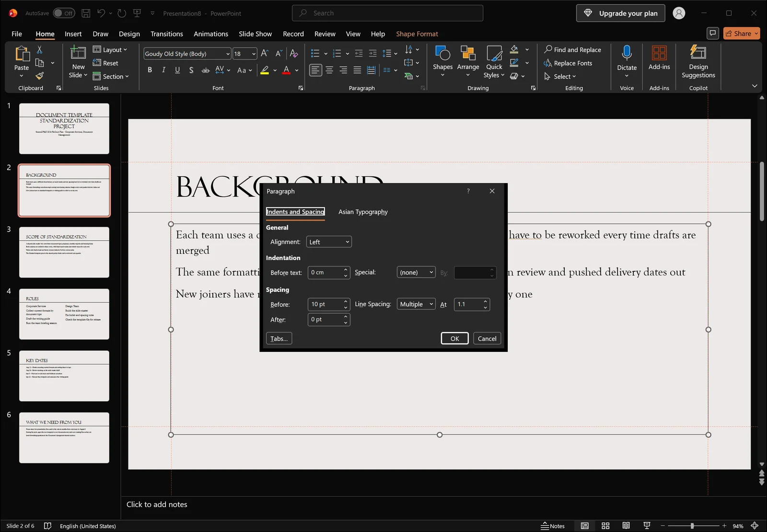Increase list indent level icon
This screenshot has height=532, width=767.
[x=372, y=53]
